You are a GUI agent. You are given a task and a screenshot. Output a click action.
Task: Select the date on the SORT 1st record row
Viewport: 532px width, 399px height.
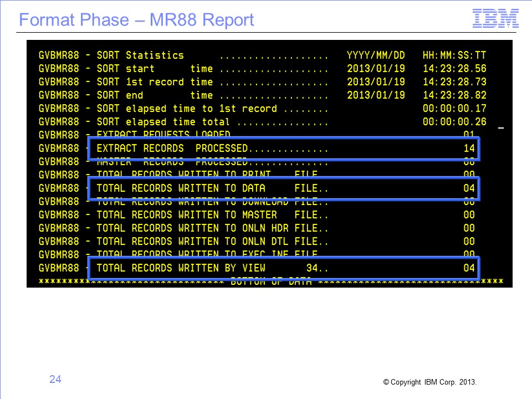[x=376, y=82]
